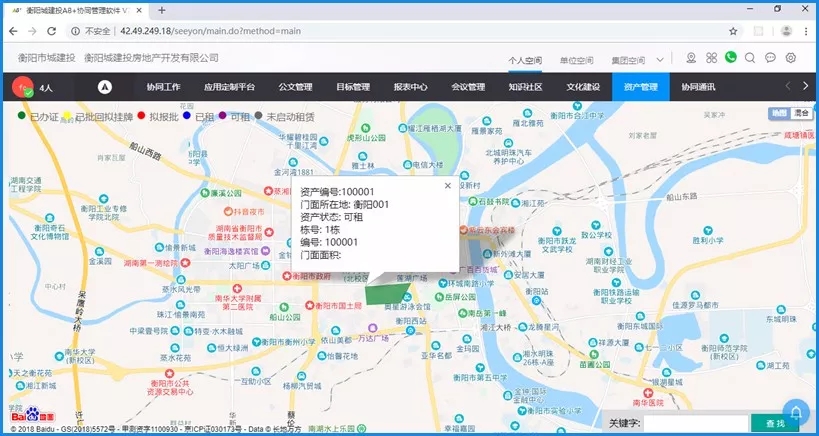Open the 知识社区 menu

pyautogui.click(x=525, y=87)
